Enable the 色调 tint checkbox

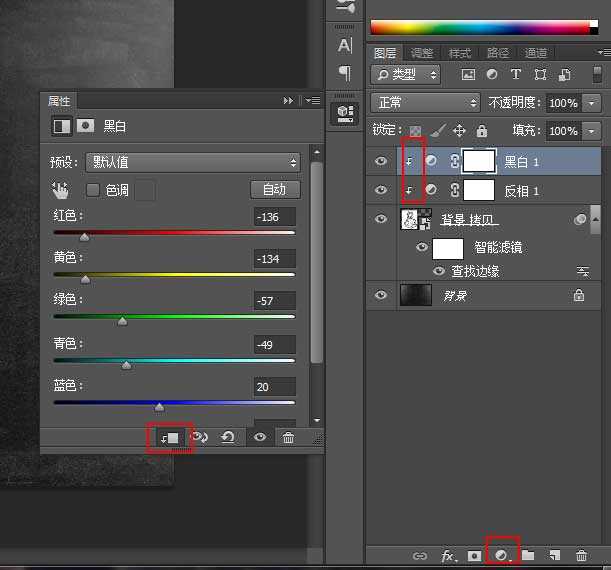click(93, 190)
